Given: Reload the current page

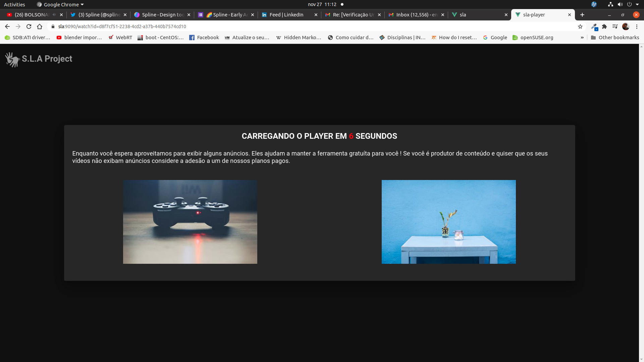Looking at the screenshot, I should coord(29,26).
